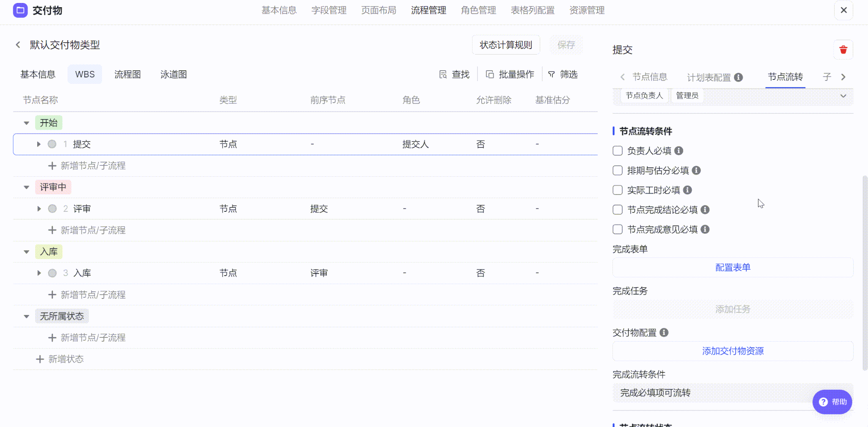The width and height of the screenshot is (868, 427).
Task: Click the info icon beside 计划表配置
Action: [739, 77]
